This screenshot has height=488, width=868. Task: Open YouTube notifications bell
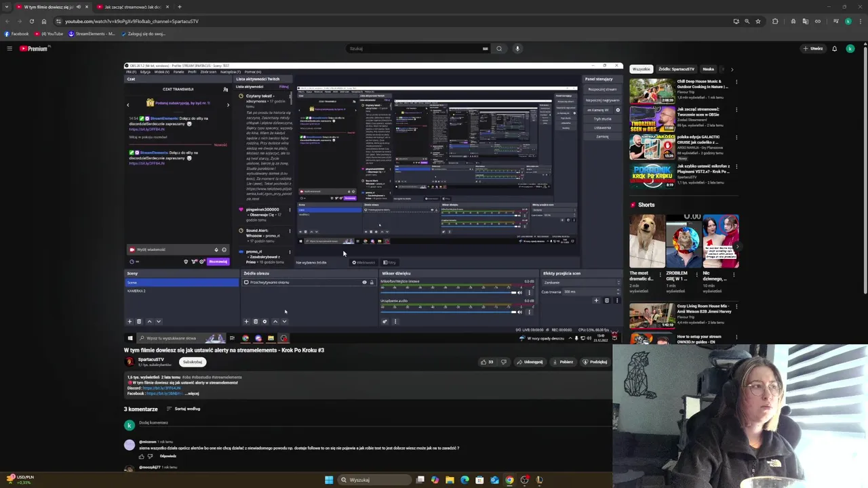coord(834,49)
